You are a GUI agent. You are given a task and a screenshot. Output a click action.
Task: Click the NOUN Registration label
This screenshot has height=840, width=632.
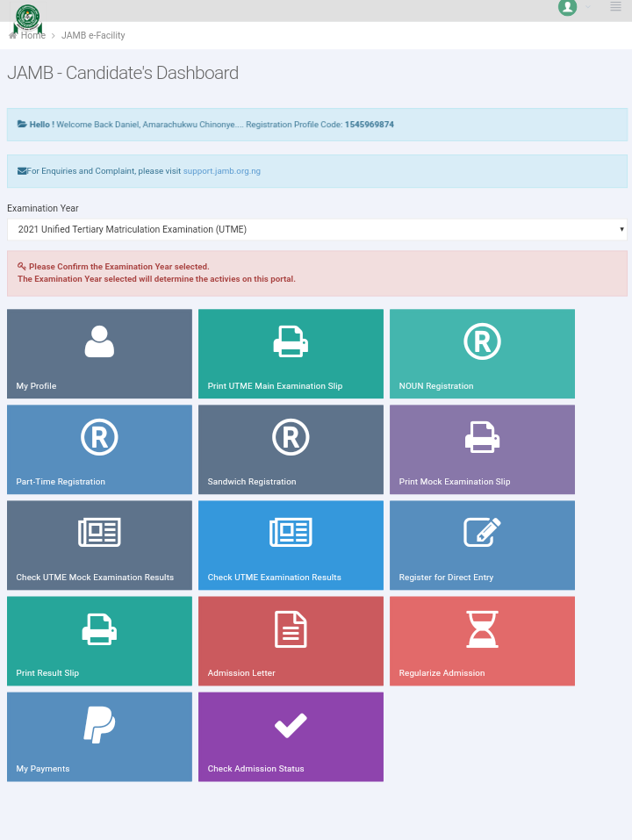pyautogui.click(x=436, y=385)
